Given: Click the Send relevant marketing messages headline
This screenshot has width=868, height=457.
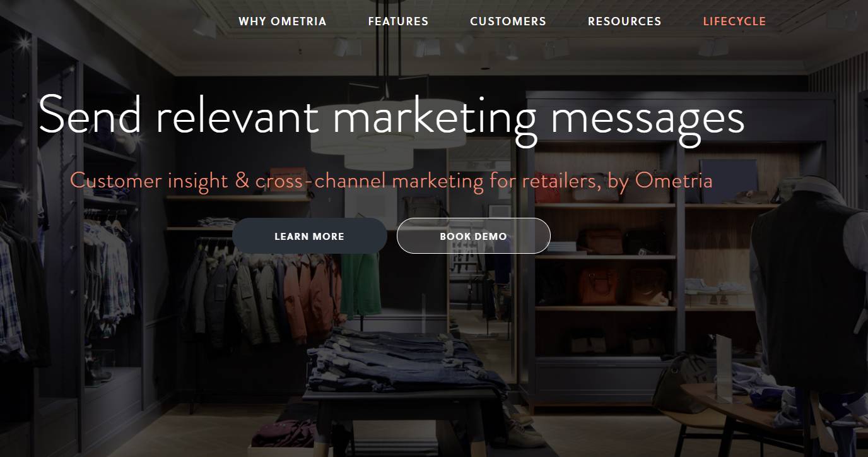Looking at the screenshot, I should 391,116.
